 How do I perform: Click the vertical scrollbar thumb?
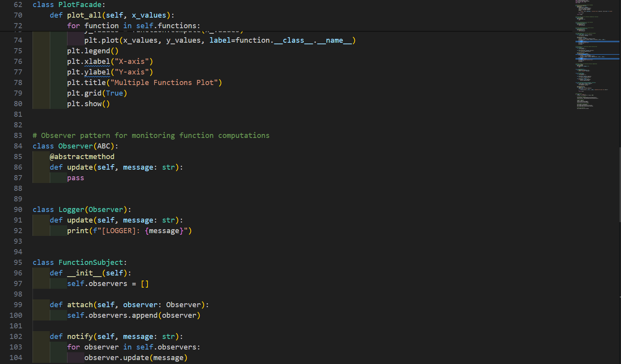coord(620,184)
